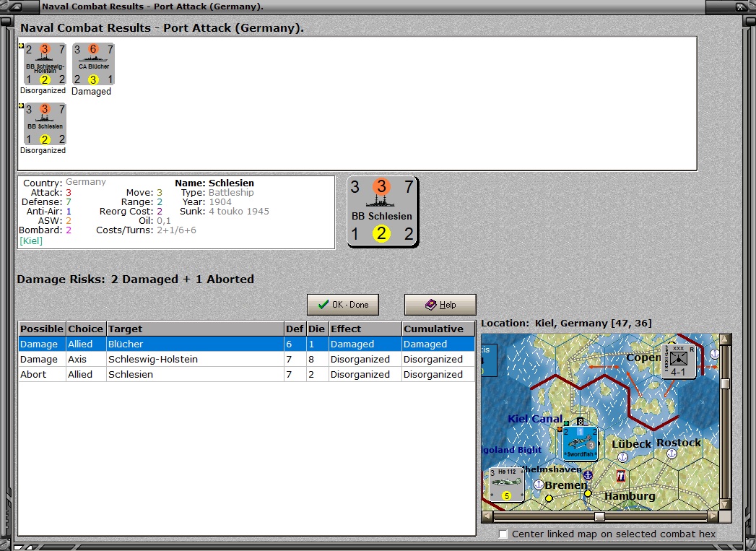Click the Lübeck port anchor icon

pos(623,456)
